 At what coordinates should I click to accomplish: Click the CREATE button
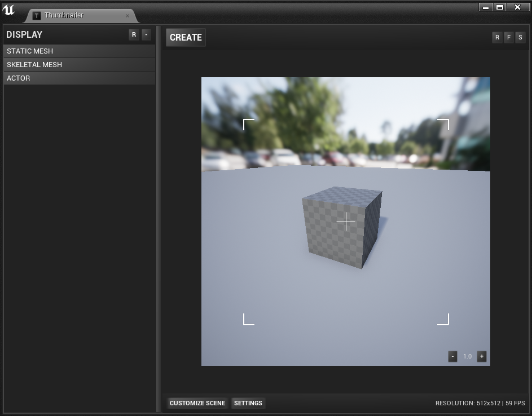186,38
